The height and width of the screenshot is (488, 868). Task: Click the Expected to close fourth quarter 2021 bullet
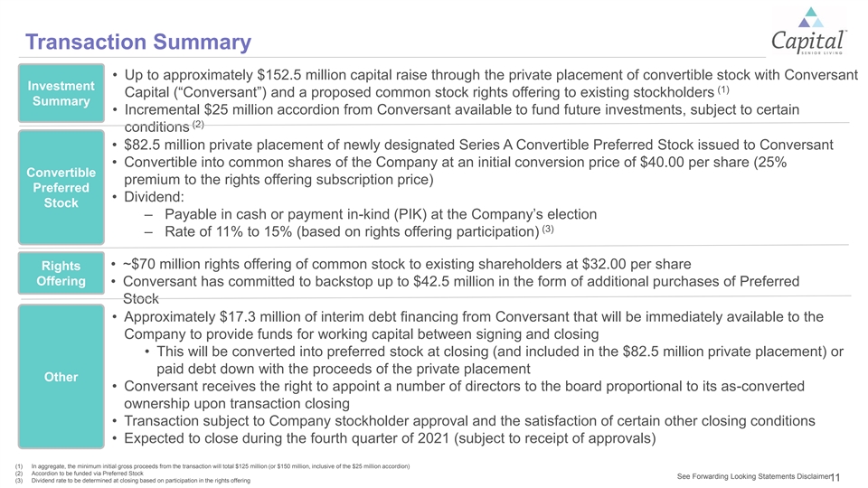click(x=383, y=438)
